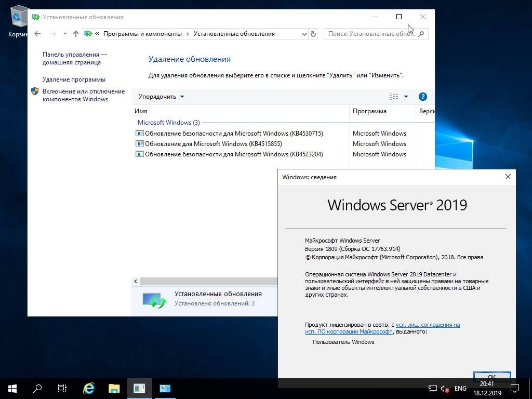The height and width of the screenshot is (399, 532).
Task: Click icon of KB4515855 update row
Action: tap(139, 143)
